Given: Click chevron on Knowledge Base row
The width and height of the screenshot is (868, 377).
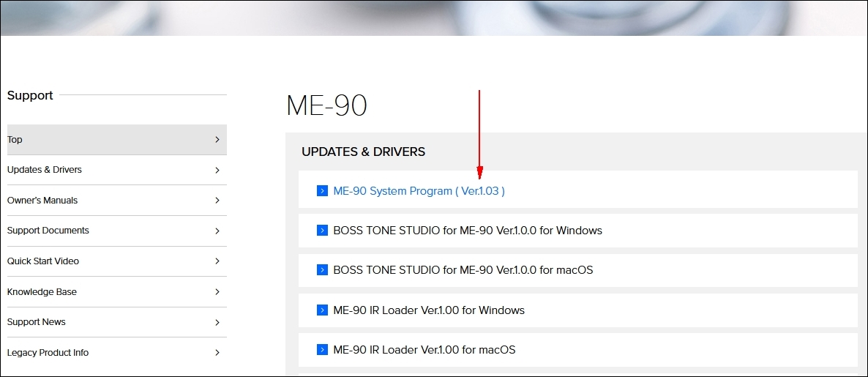Looking at the screenshot, I should pyautogui.click(x=217, y=292).
